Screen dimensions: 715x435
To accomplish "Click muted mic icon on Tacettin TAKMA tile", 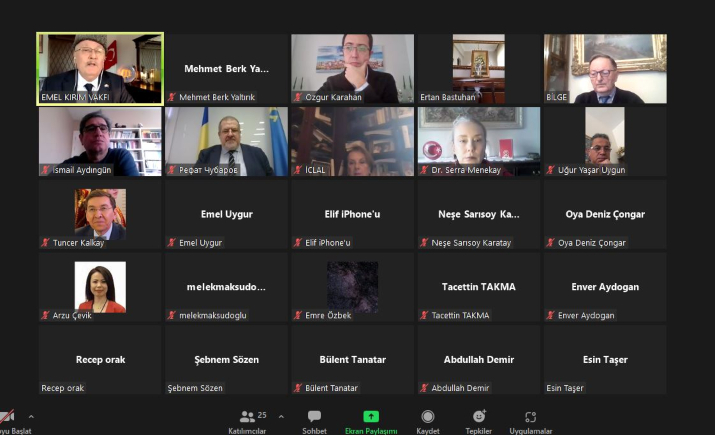I will (425, 316).
